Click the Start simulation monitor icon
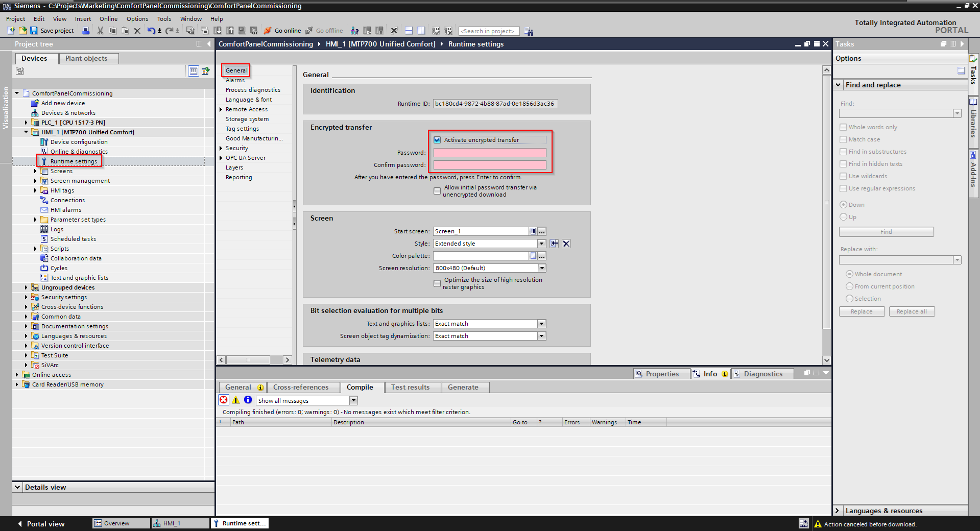Viewport: 980px width, 531px height. coord(242,31)
